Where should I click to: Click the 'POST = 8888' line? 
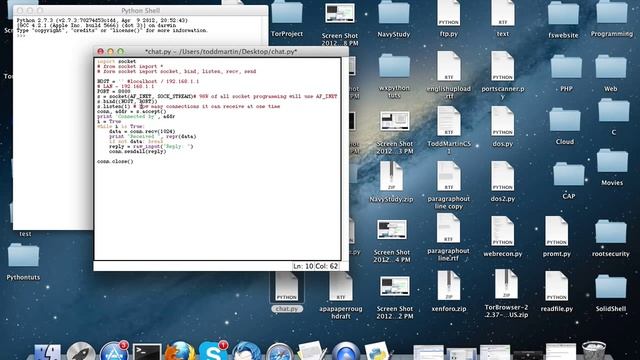click(113, 91)
